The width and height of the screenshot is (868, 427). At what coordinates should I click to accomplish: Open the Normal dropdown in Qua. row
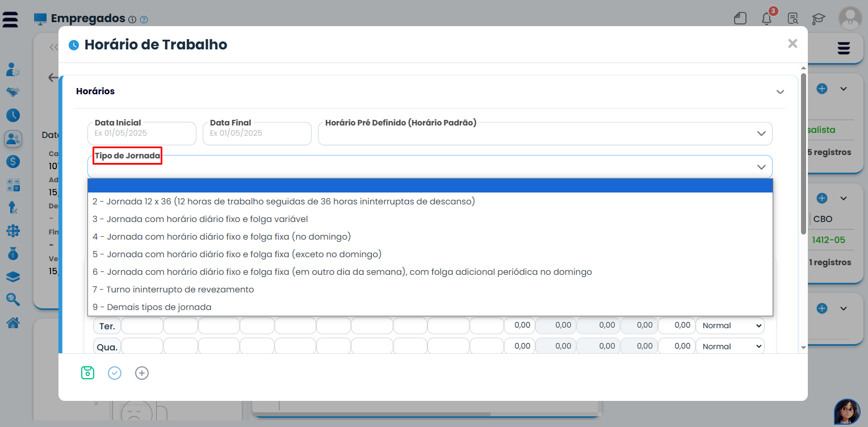click(x=730, y=346)
